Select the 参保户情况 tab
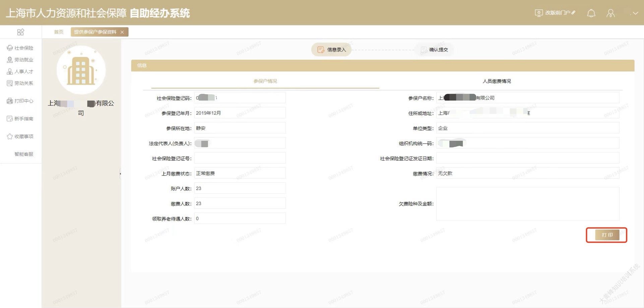644x308 pixels. (265, 81)
